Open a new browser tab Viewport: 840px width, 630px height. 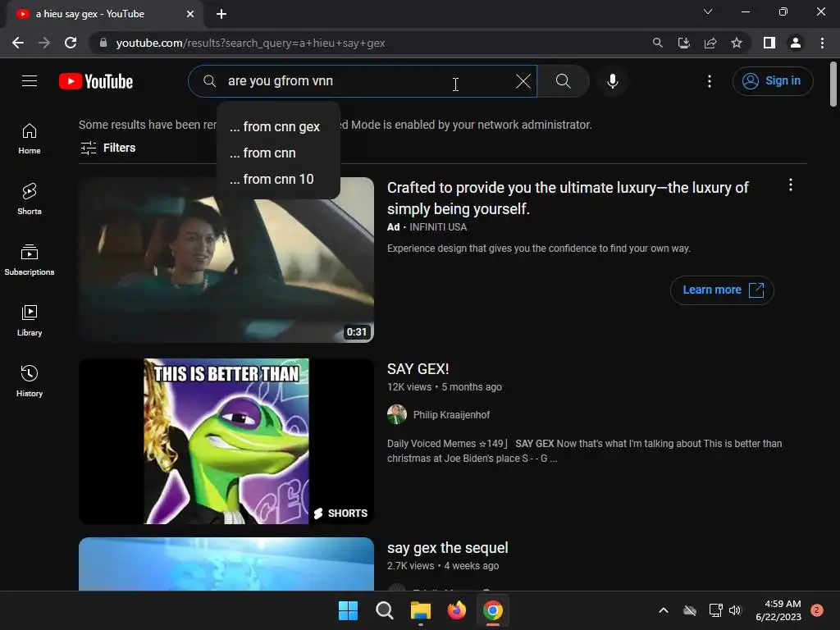[x=221, y=14]
